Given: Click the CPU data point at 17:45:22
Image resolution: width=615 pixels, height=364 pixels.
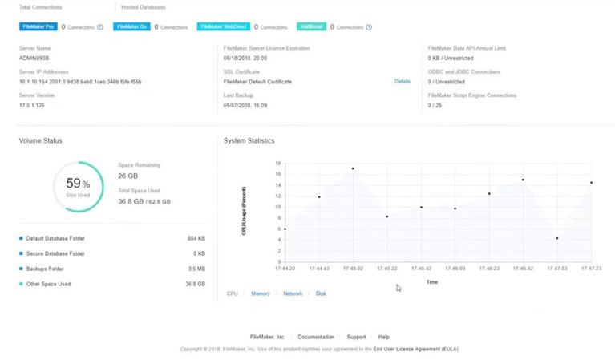Looking at the screenshot, I should [387, 216].
